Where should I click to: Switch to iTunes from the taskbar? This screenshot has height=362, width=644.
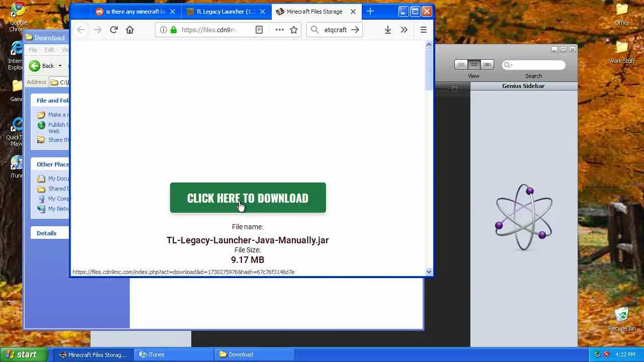(x=174, y=354)
